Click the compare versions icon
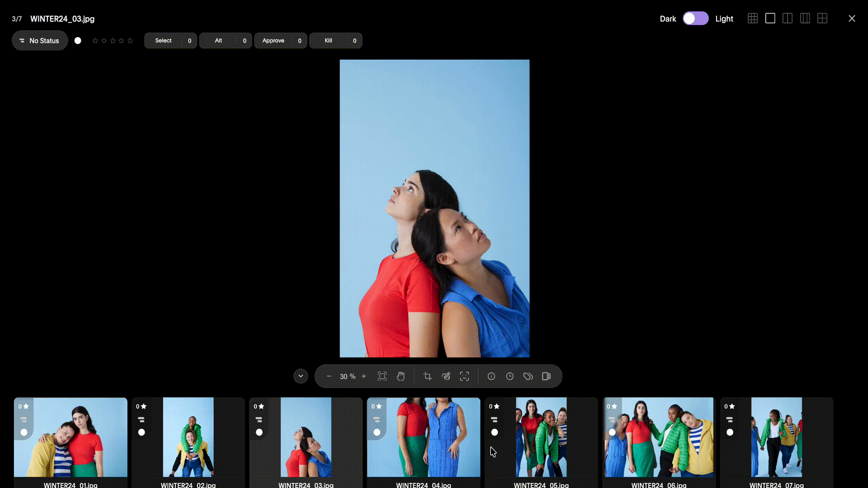Viewport: 868px width, 488px height. 546,376
